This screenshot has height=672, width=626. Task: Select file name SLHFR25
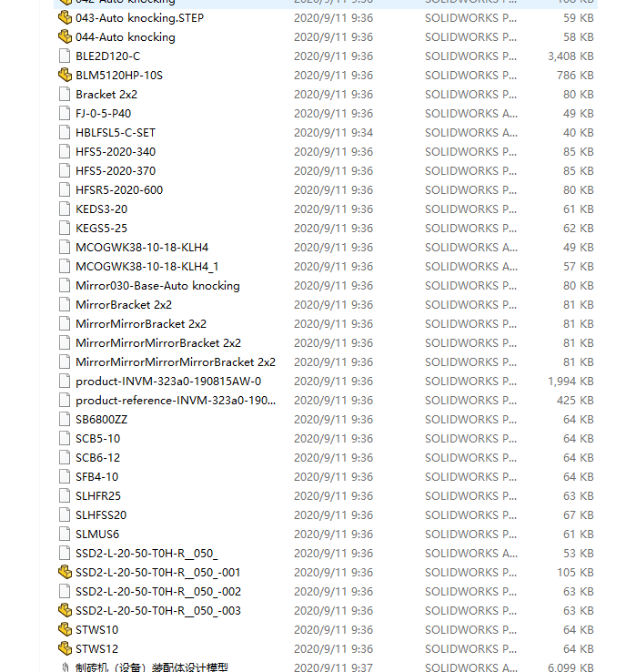[x=98, y=496]
